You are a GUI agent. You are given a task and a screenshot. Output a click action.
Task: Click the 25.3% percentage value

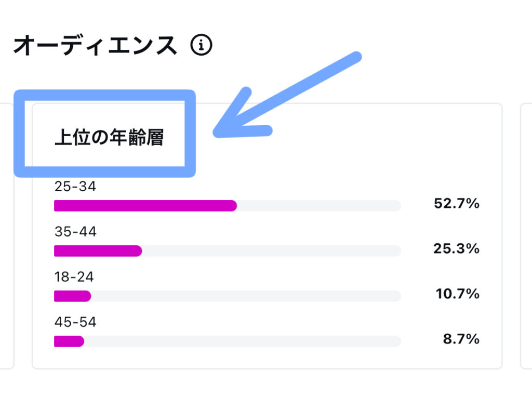(x=456, y=248)
